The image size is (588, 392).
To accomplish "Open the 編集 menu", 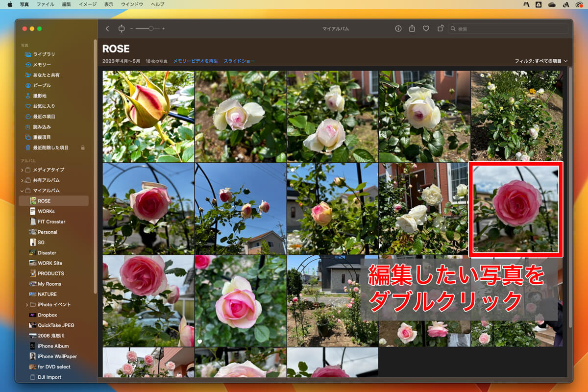I will [67, 4].
